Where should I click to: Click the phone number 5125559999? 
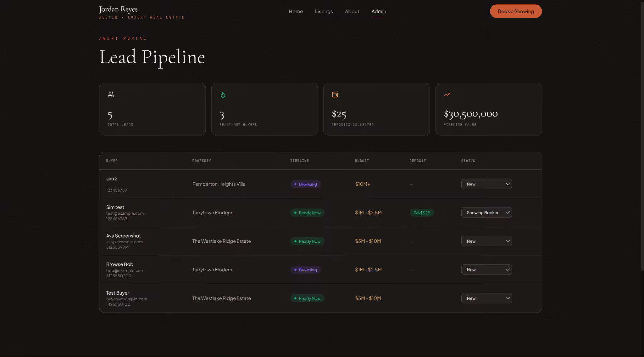118,247
